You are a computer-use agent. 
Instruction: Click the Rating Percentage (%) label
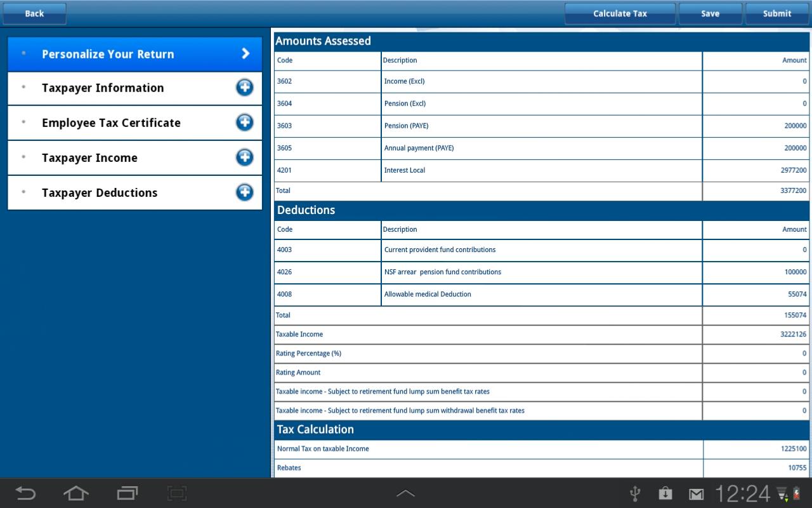pyautogui.click(x=308, y=353)
